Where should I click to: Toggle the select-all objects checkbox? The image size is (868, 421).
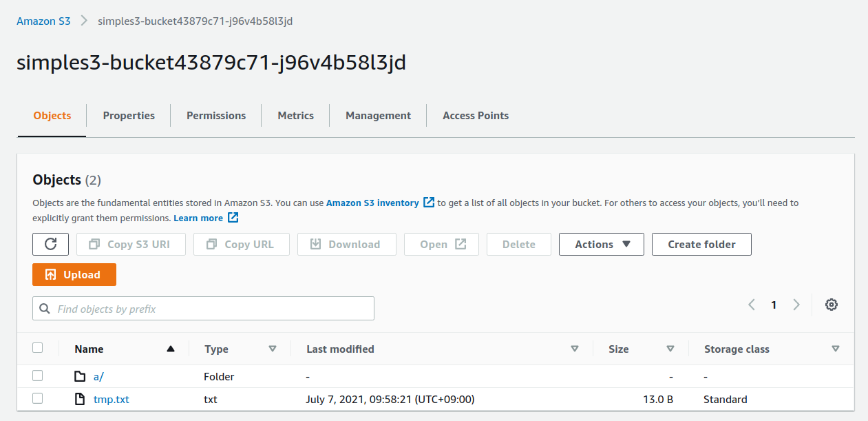38,348
